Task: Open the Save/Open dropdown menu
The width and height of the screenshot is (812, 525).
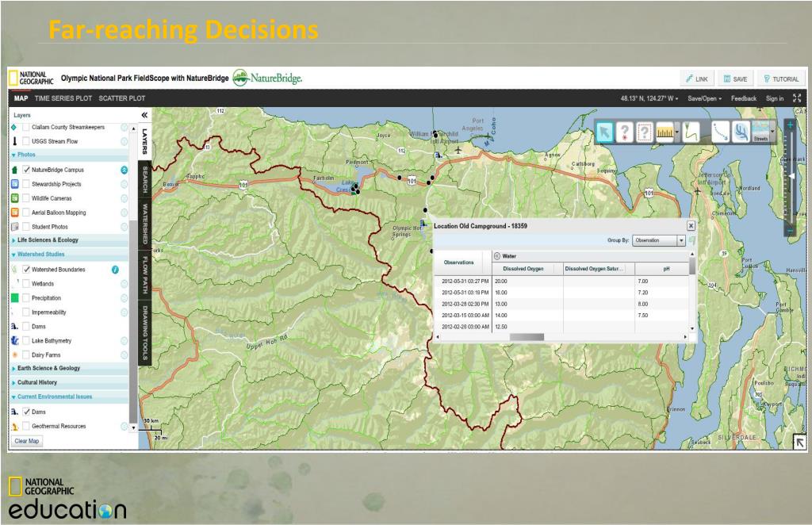Action: coord(704,98)
